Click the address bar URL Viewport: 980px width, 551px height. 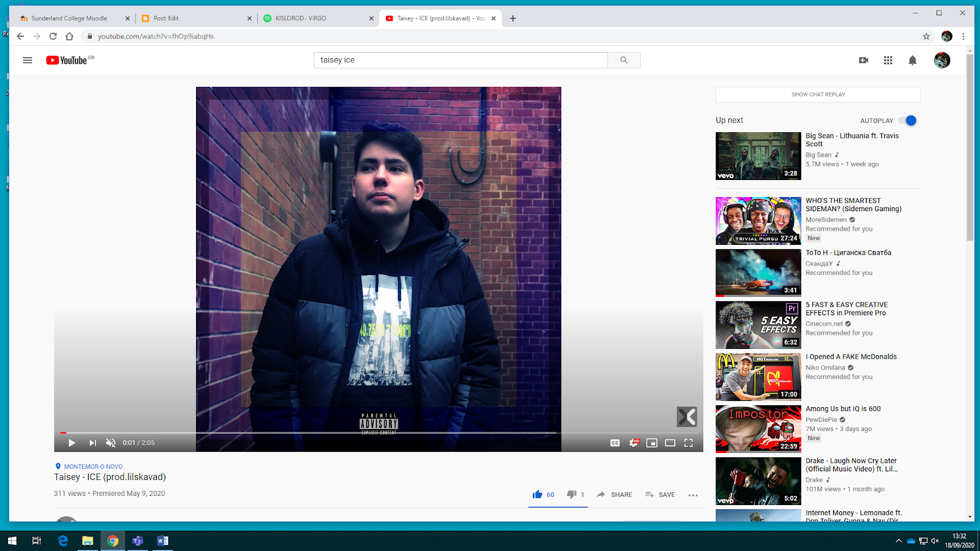pos(156,36)
